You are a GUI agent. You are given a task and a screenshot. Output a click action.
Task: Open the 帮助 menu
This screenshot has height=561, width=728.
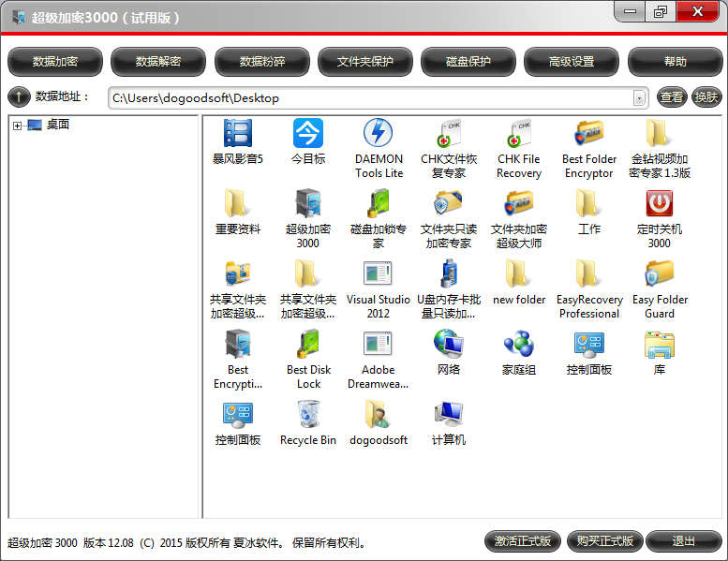tap(676, 61)
